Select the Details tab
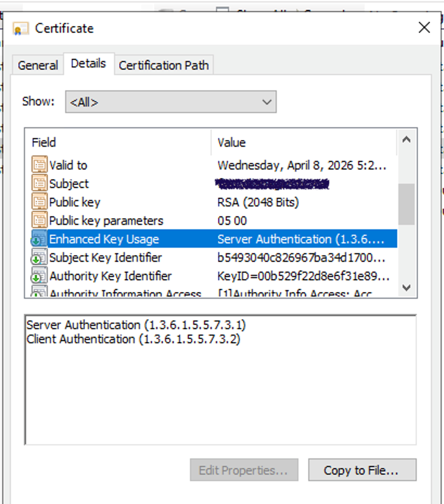 [x=88, y=64]
